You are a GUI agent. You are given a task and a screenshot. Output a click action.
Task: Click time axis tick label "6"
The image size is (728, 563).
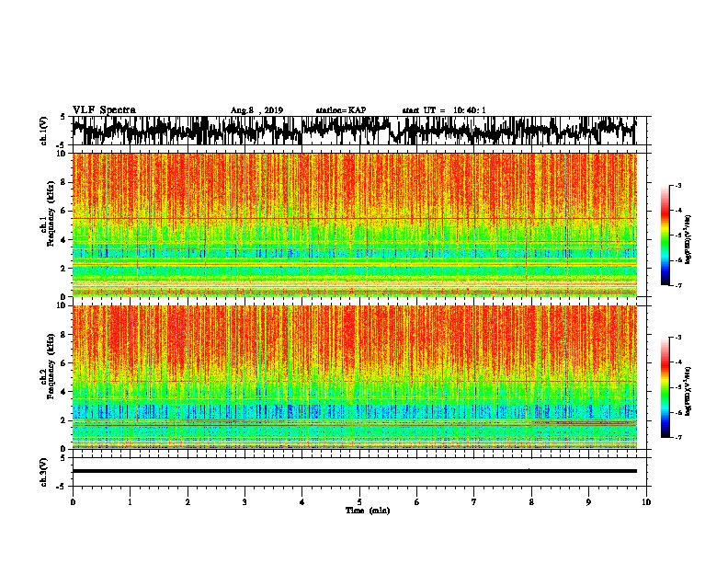416,502
